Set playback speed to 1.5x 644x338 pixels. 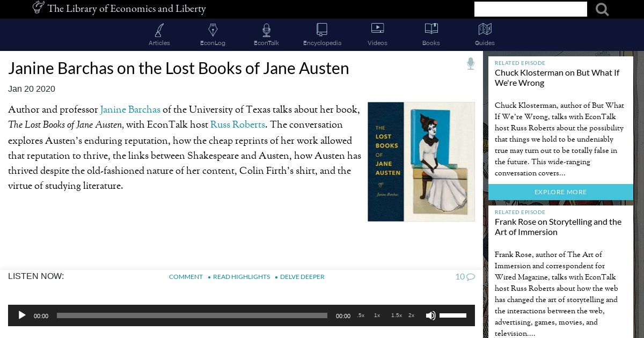click(x=397, y=315)
